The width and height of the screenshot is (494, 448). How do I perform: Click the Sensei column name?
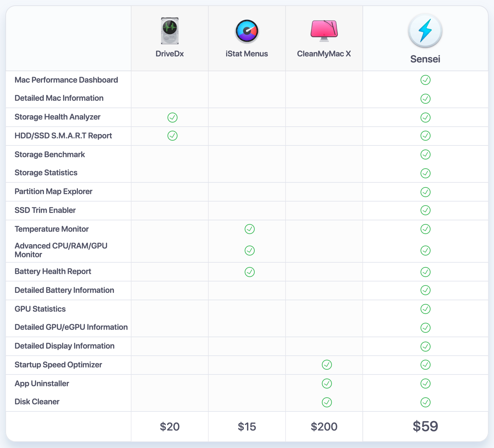click(x=425, y=59)
